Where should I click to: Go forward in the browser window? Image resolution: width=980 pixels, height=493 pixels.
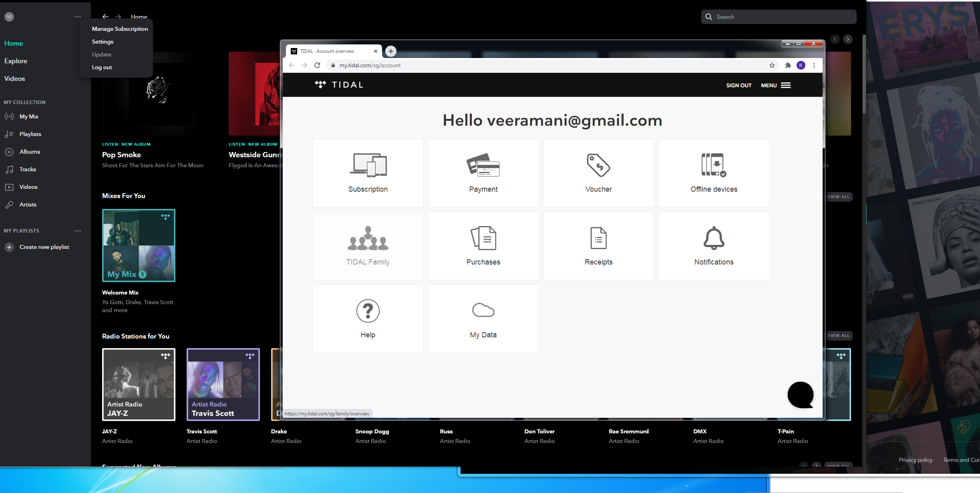coord(304,65)
